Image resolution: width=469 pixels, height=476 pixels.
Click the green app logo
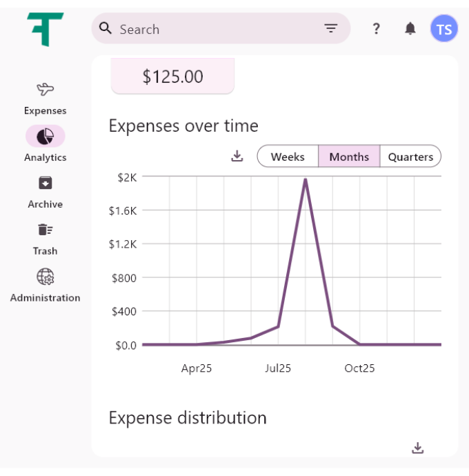46,29
